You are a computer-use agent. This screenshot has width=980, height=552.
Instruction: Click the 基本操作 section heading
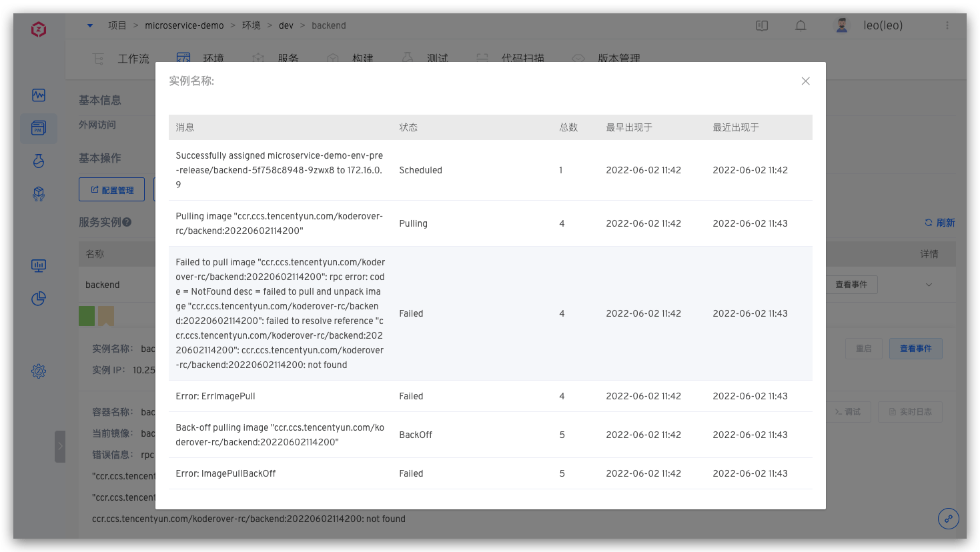pyautogui.click(x=100, y=158)
